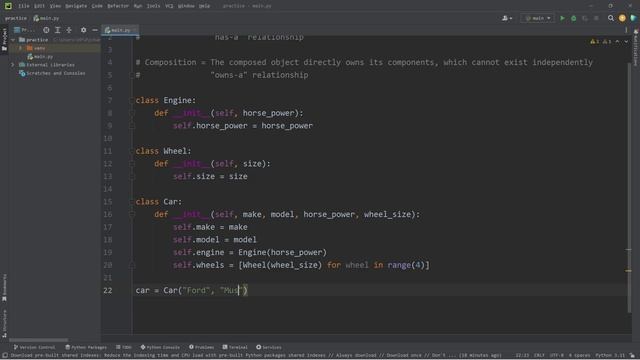The height and width of the screenshot is (360, 640).
Task: Toggle the Structure tool window side tab
Action: (x=4, y=323)
